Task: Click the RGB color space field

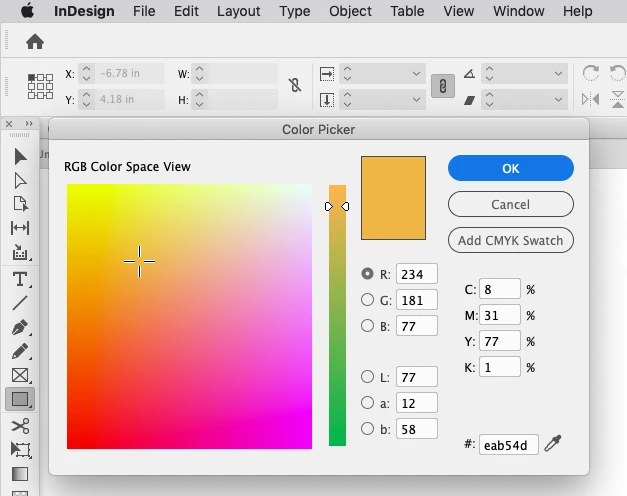Action: (x=189, y=316)
